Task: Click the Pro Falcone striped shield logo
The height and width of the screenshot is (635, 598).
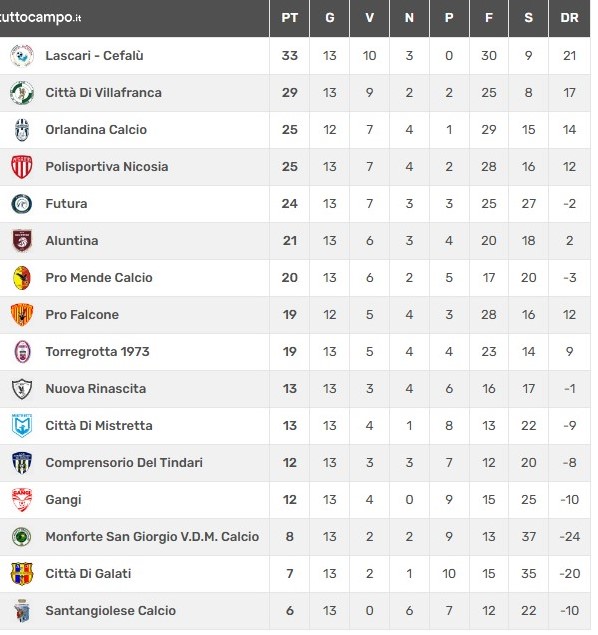Action: point(22,315)
